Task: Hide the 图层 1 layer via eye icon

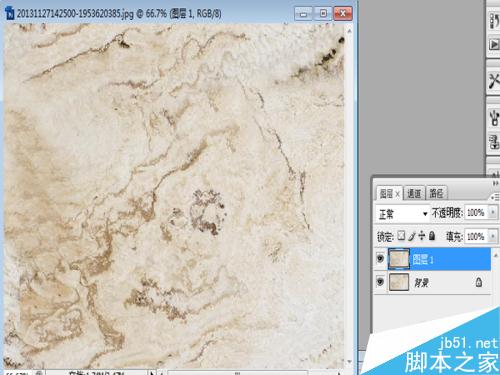Action: tap(380, 259)
